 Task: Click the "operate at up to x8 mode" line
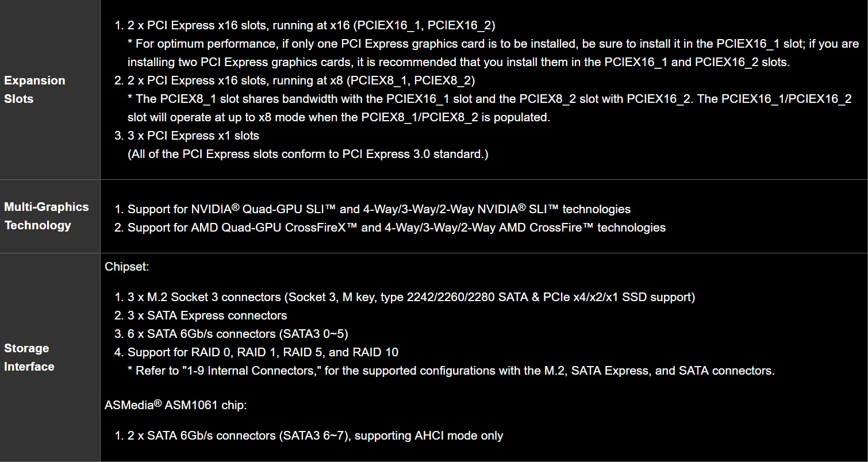[339, 117]
